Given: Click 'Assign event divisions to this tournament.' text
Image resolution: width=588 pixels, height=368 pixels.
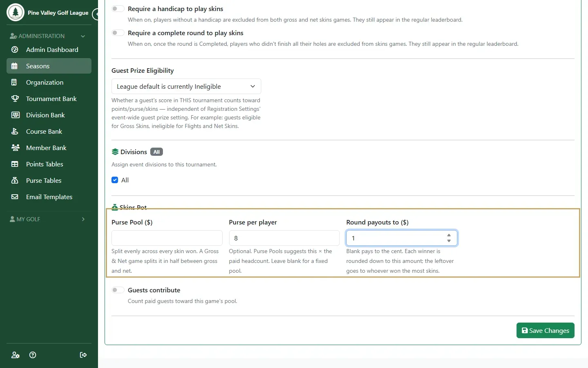Looking at the screenshot, I should (x=164, y=164).
